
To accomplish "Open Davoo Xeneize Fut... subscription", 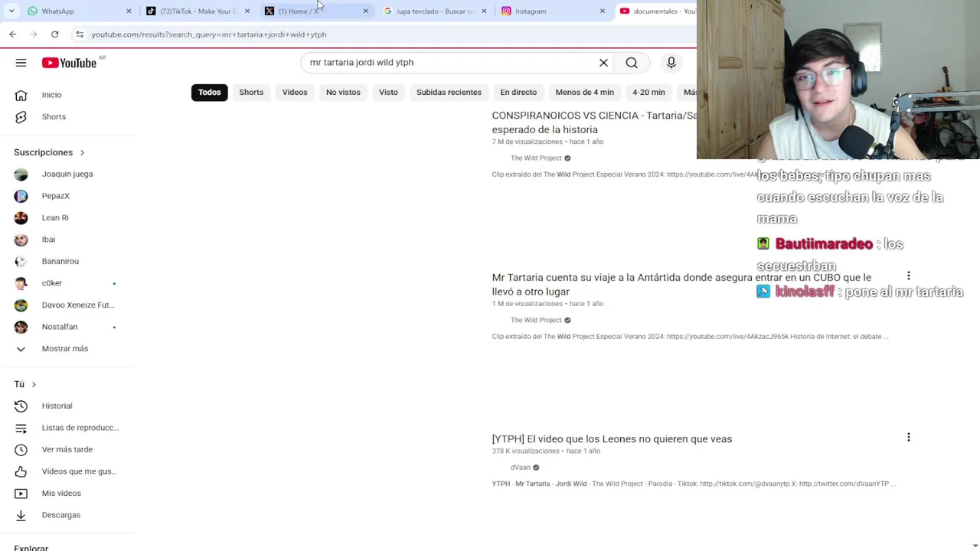I will 67,305.
